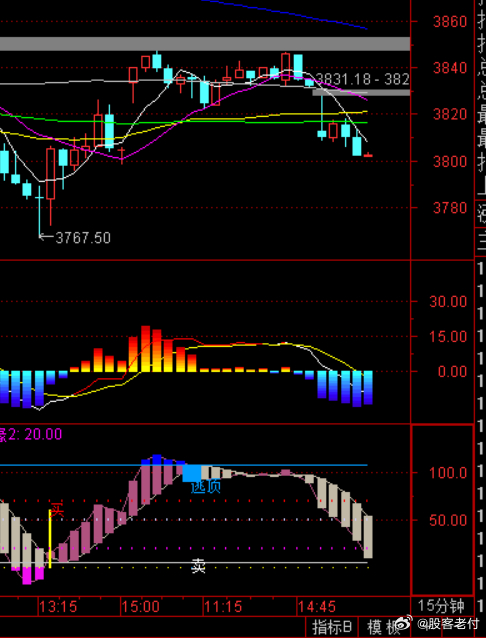Open the 模板 tab
The width and height of the screenshot is (486, 638).
pyautogui.click(x=385, y=627)
